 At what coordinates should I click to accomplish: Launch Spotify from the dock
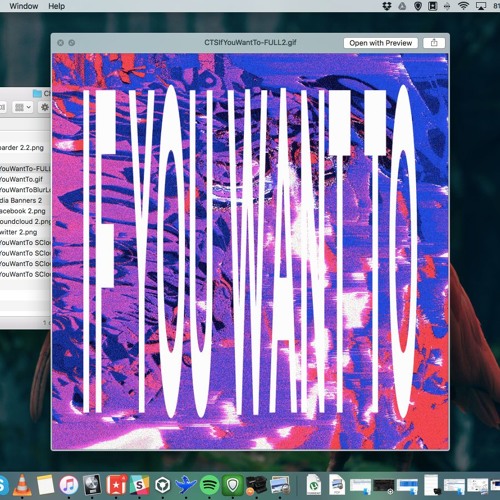209,485
